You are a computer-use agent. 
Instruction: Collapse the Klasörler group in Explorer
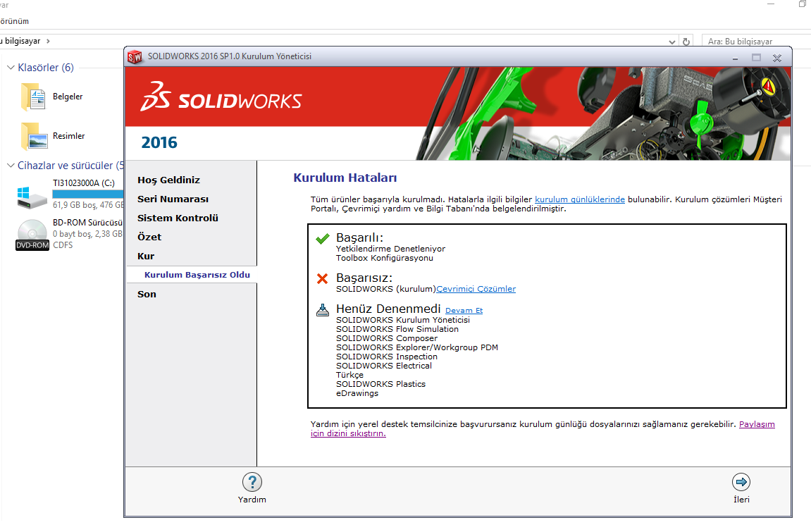click(x=11, y=68)
